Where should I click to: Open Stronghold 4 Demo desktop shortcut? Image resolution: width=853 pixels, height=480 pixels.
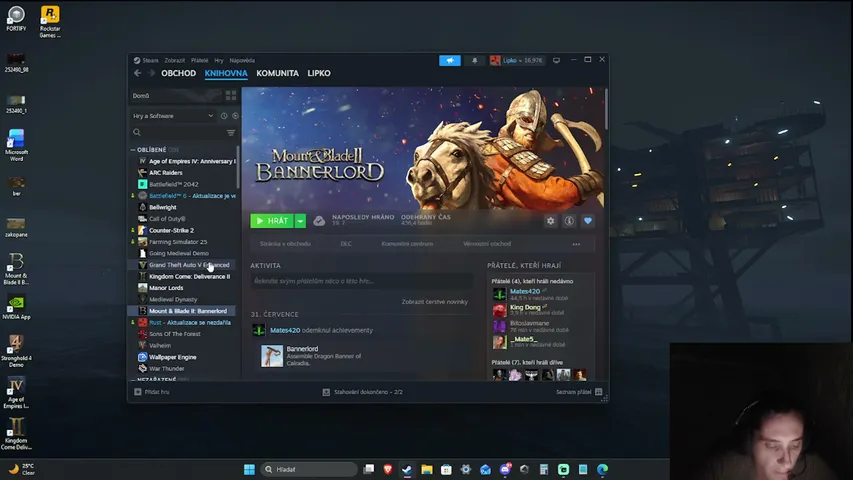pos(16,352)
